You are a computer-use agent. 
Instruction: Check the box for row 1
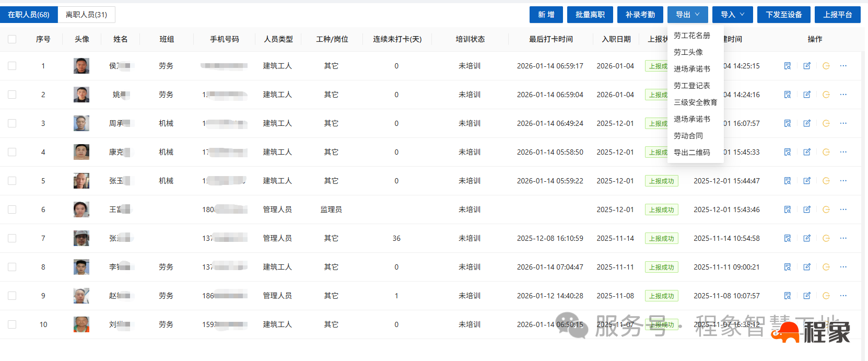pos(12,66)
